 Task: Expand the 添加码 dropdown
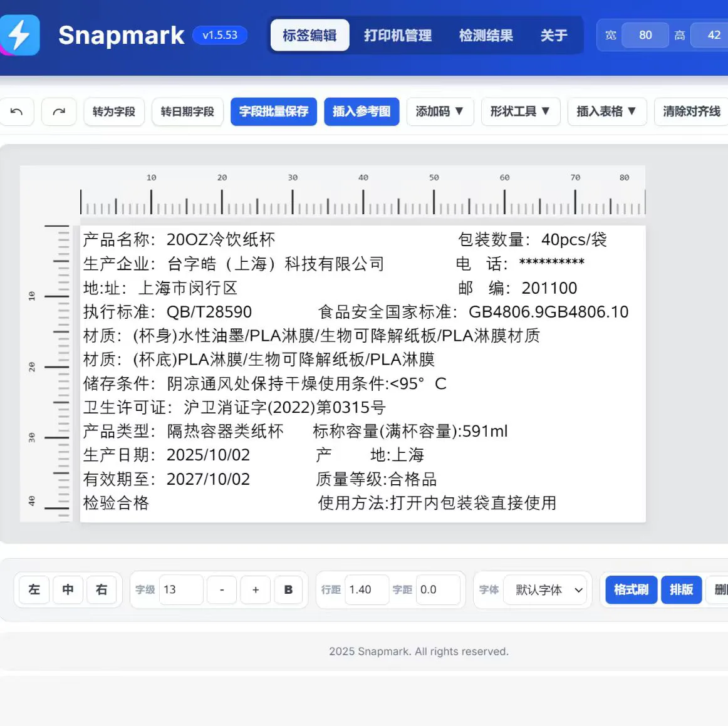(x=440, y=111)
